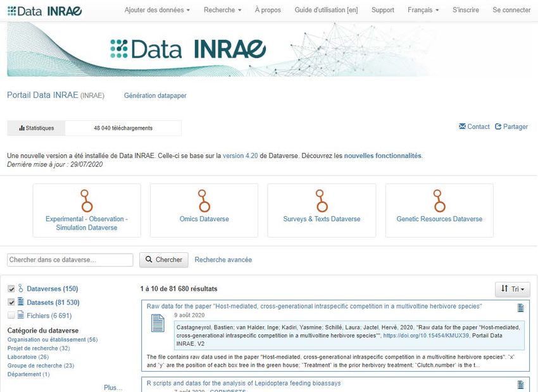538x392 pixels.
Task: Open the Surveys & Texts Dataverse link
Action: [x=322, y=219]
